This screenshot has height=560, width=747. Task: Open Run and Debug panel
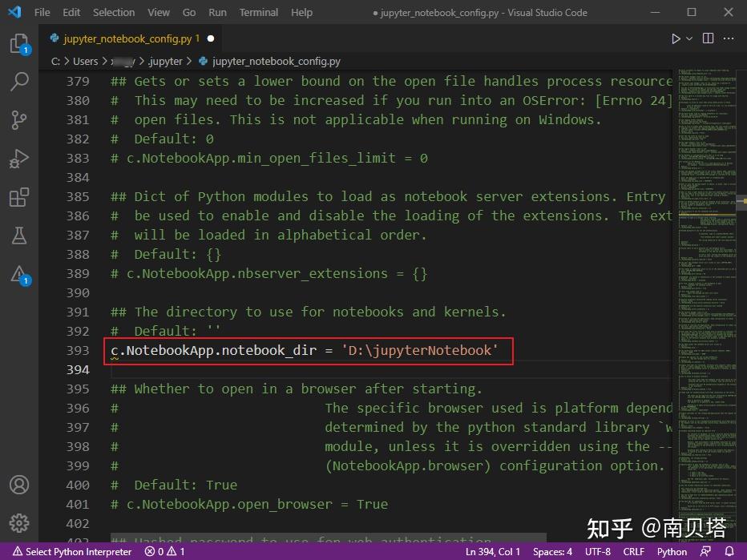[20, 158]
